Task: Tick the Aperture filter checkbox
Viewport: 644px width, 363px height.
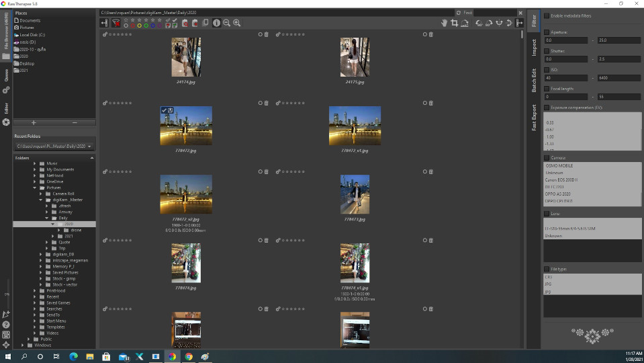Action: (546, 32)
